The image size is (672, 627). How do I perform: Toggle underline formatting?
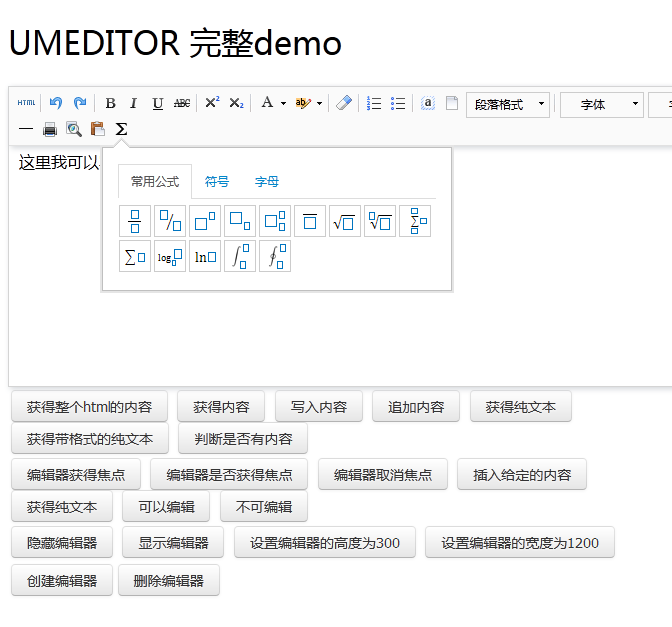point(158,103)
